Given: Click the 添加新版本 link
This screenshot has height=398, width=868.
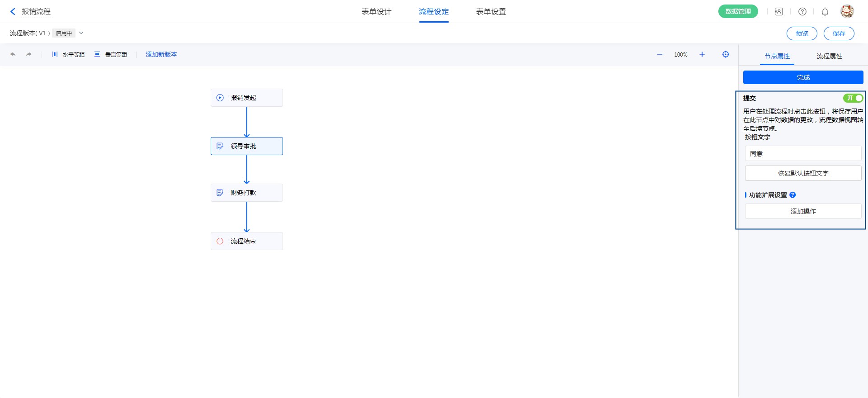Looking at the screenshot, I should pyautogui.click(x=161, y=54).
